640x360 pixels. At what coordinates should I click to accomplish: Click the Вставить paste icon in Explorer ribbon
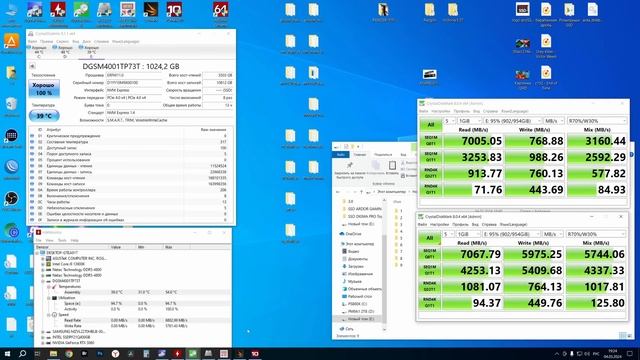[x=392, y=165]
